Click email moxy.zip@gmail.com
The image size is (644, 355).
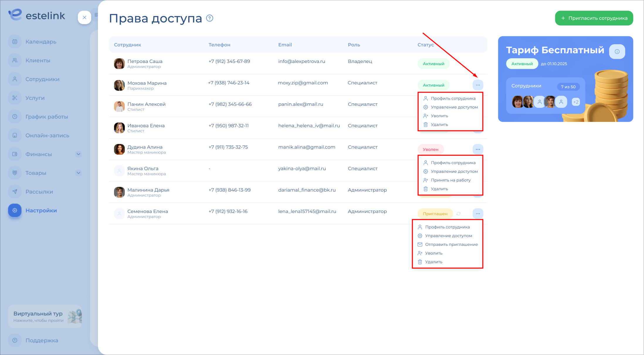click(x=303, y=83)
